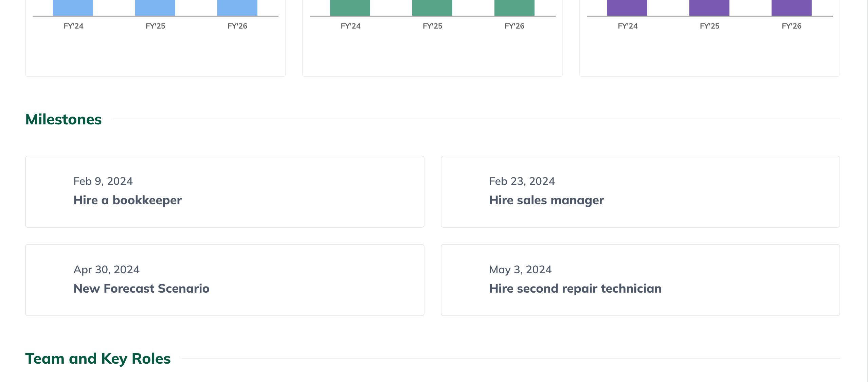Open the "Hire sales manager" milestone
The height and width of the screenshot is (382, 868).
[x=546, y=200]
